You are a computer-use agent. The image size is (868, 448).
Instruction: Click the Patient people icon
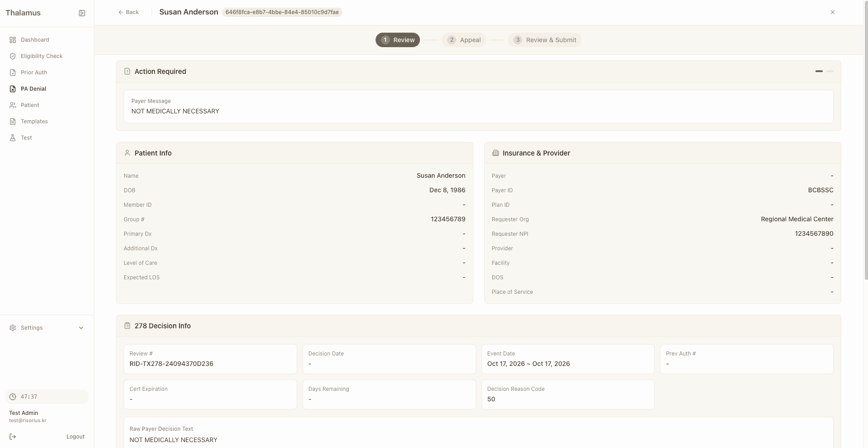tap(13, 105)
